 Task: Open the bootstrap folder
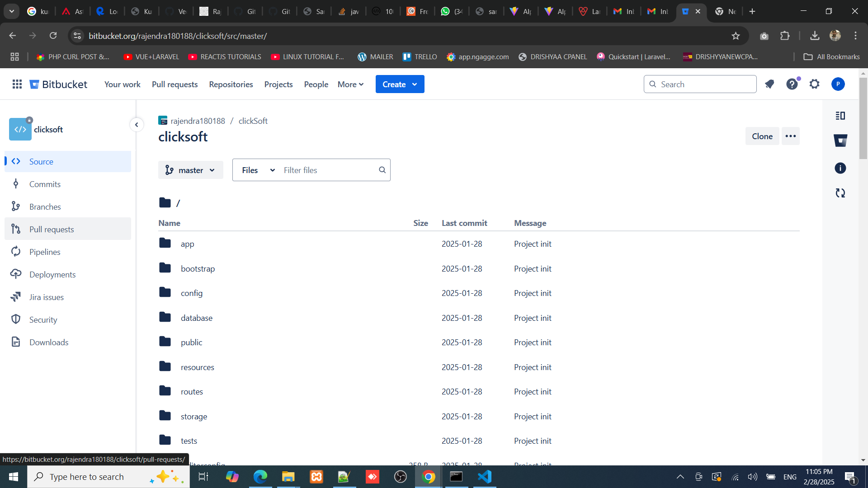[198, 268]
